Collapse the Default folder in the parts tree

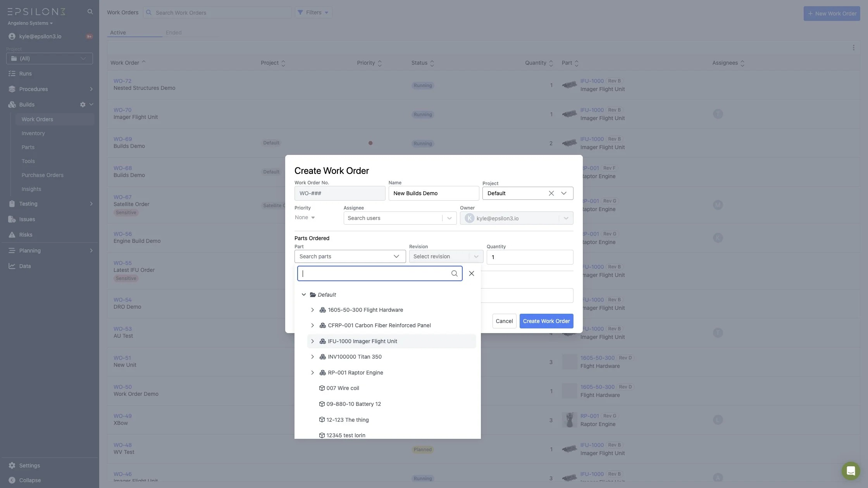(x=304, y=295)
